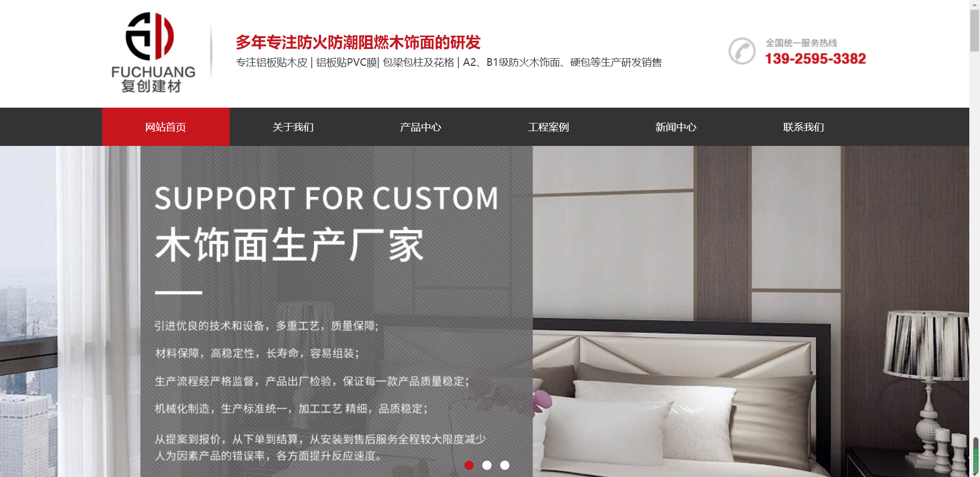Switch to the second carousel slide dot
This screenshot has height=477, width=980.
click(x=487, y=465)
